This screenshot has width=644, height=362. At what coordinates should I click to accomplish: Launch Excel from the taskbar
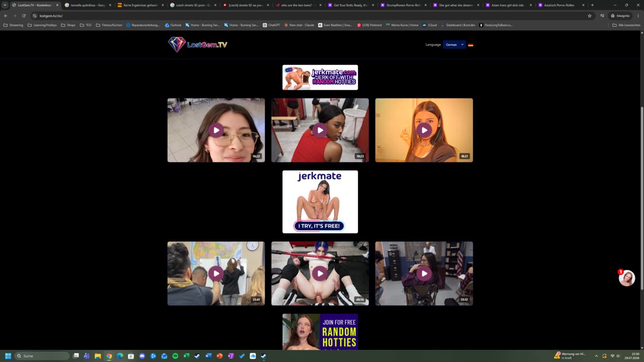[186, 356]
